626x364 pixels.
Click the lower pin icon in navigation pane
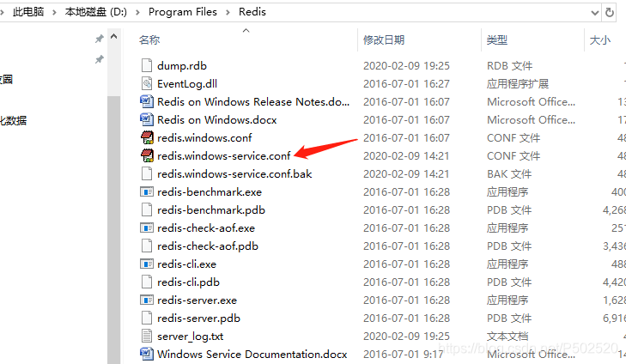(100, 59)
